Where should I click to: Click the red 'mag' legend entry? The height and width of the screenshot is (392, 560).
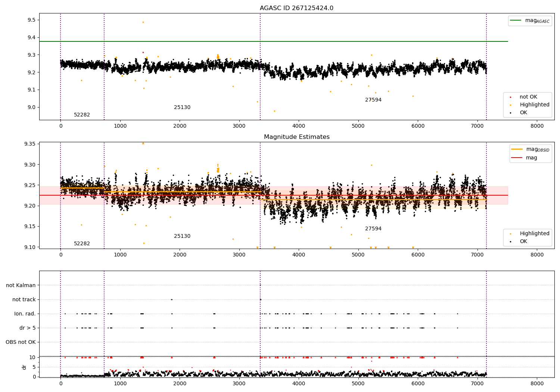coord(524,158)
